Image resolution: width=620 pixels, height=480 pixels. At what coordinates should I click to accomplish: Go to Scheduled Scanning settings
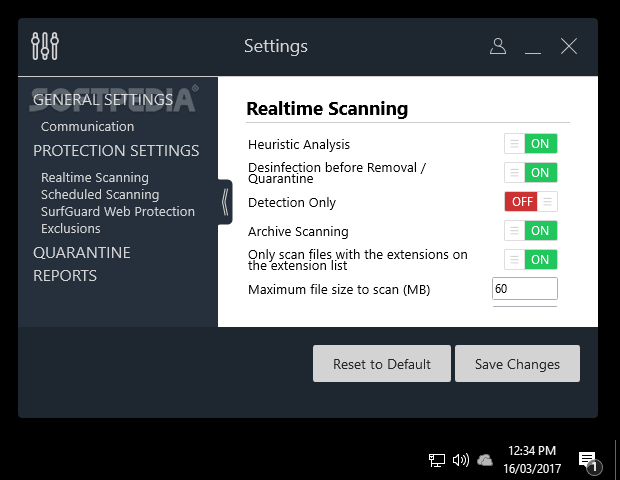tap(100, 195)
